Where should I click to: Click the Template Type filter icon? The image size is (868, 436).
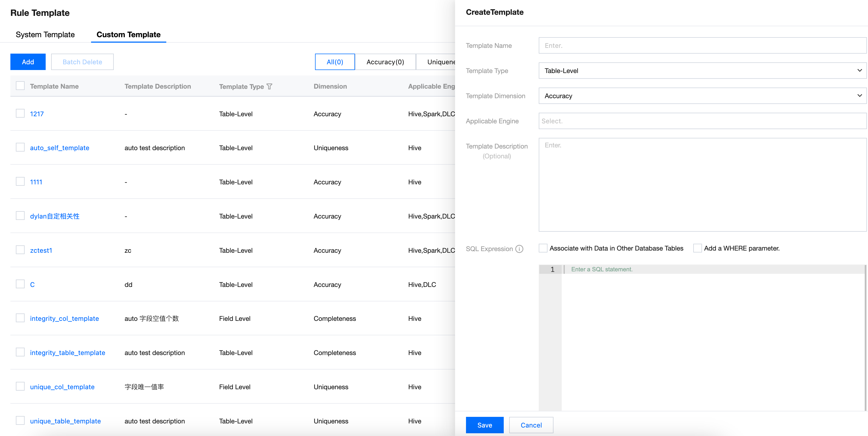269,87
